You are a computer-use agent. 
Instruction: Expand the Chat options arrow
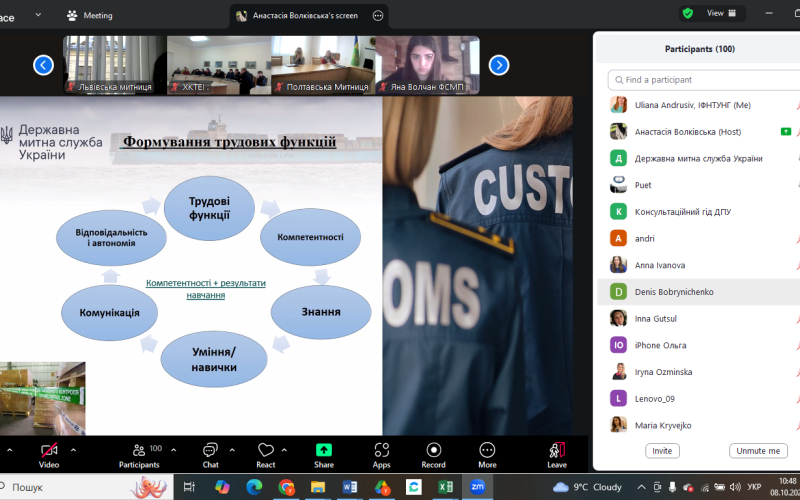(230, 449)
